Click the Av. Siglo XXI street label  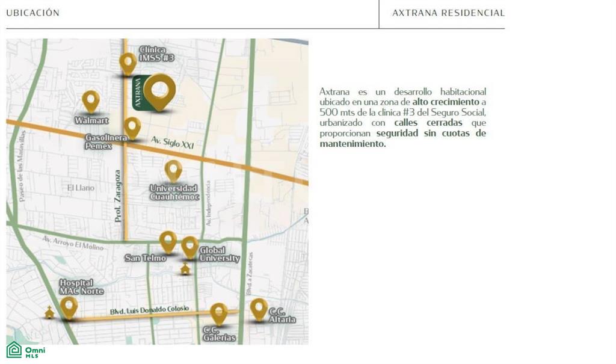click(x=173, y=143)
